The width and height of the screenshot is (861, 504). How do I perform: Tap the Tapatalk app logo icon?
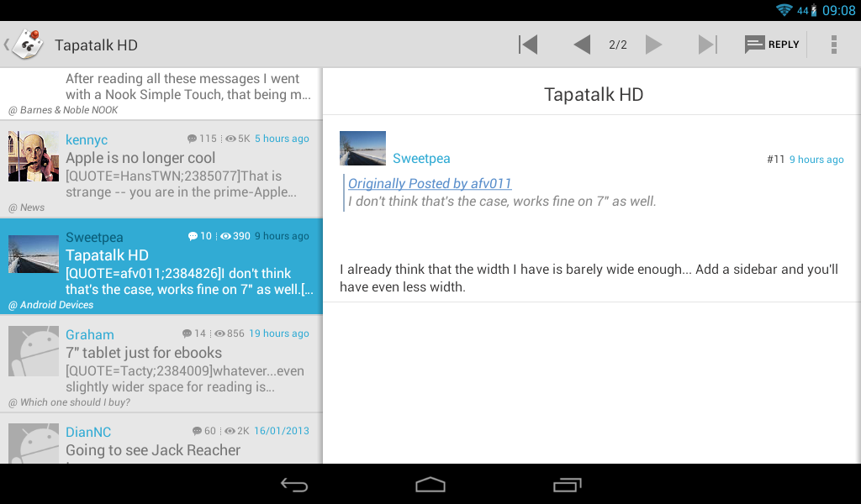[28, 45]
